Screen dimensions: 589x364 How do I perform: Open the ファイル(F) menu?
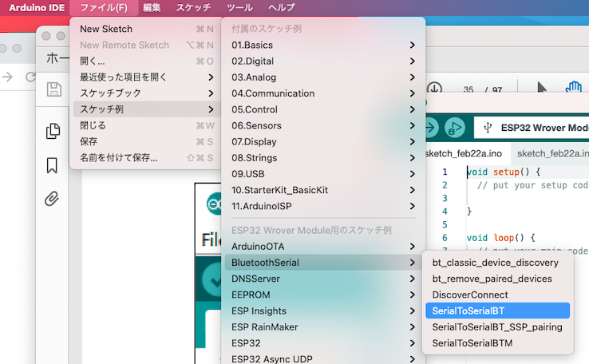[104, 7]
